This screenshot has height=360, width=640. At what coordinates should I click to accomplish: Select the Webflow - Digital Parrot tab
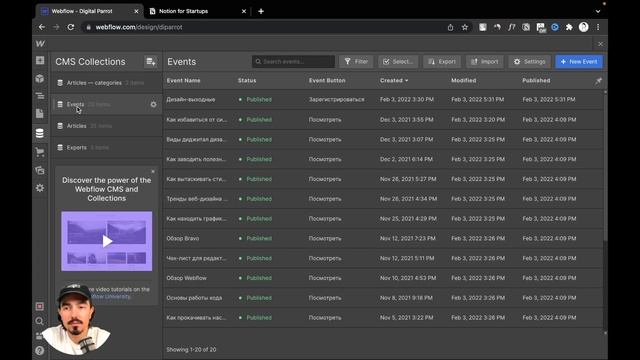click(x=90, y=11)
